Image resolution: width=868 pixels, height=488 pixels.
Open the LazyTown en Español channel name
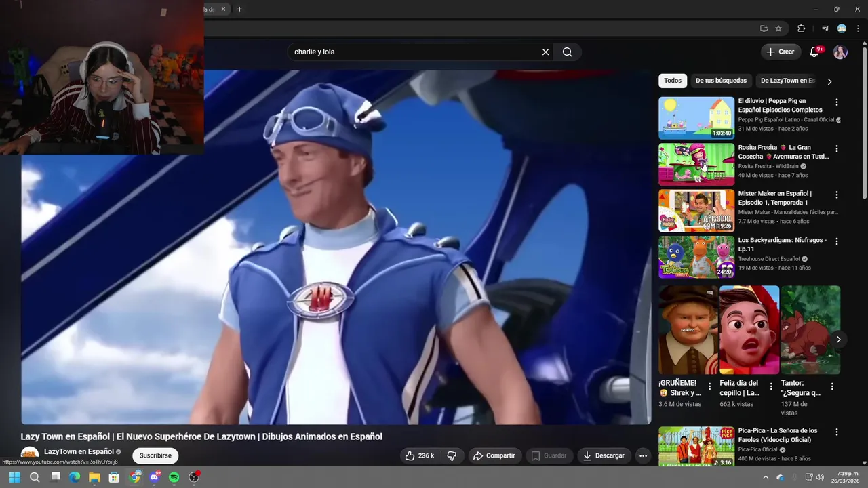(x=79, y=451)
